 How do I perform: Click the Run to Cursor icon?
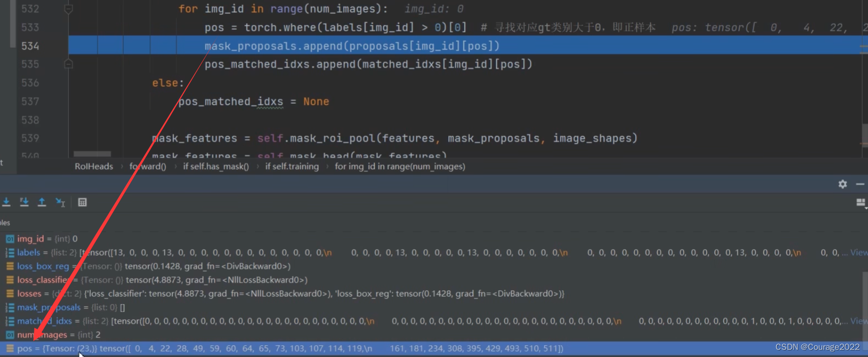pos(61,202)
